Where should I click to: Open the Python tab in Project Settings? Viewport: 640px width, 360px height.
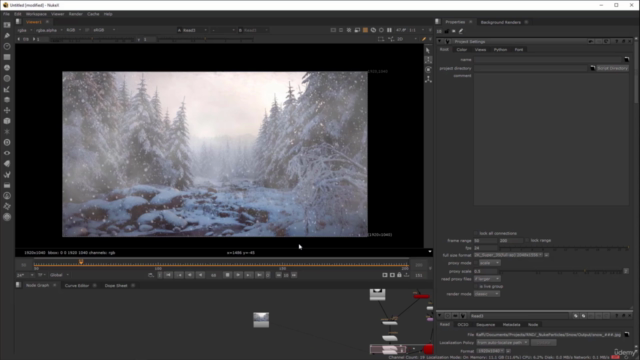(500, 50)
